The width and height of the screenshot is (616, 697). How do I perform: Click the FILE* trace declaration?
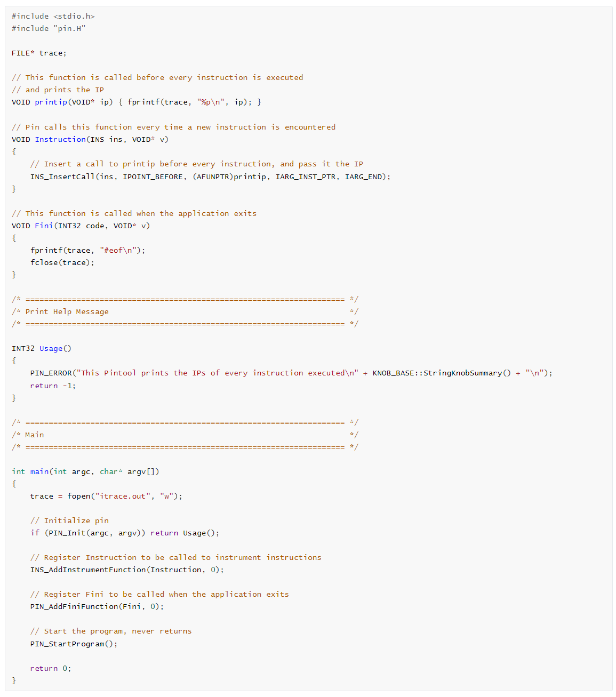tap(39, 53)
